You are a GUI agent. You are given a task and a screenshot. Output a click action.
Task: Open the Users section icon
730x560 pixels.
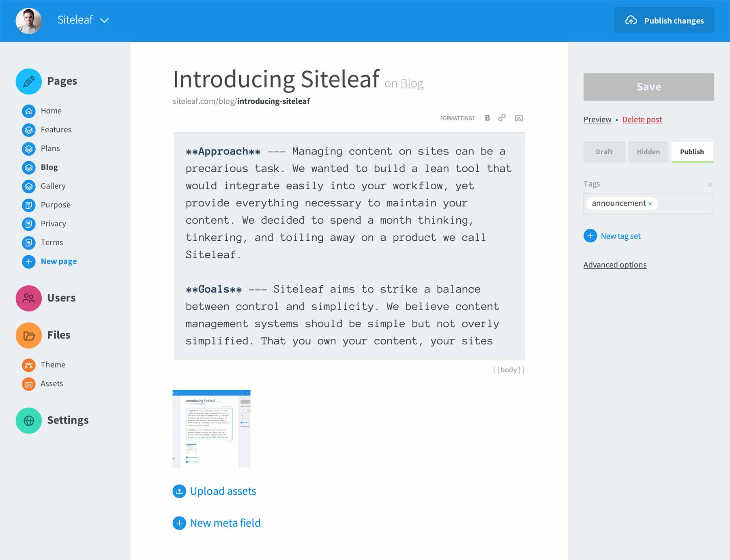click(29, 298)
